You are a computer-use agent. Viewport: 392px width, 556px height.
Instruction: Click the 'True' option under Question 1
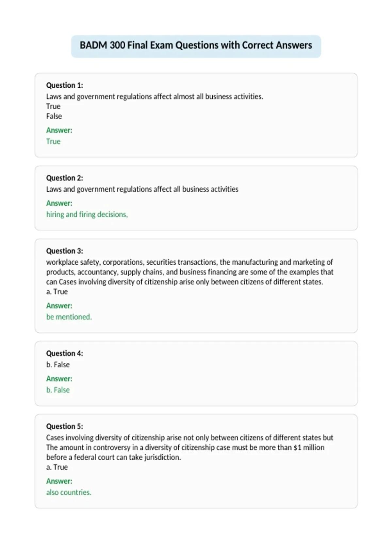coord(53,106)
